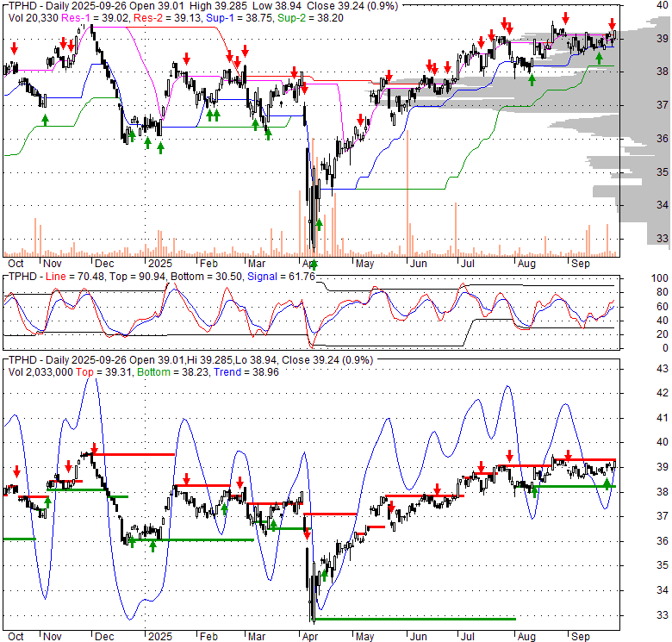Image resolution: width=672 pixels, height=642 pixels.
Task: Click the Sep label on top chart axis
Action: (581, 264)
